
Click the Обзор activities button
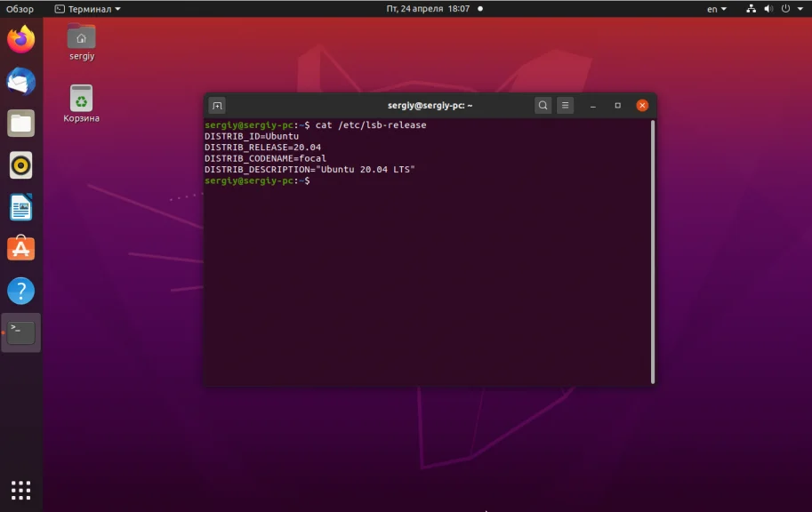click(20, 9)
